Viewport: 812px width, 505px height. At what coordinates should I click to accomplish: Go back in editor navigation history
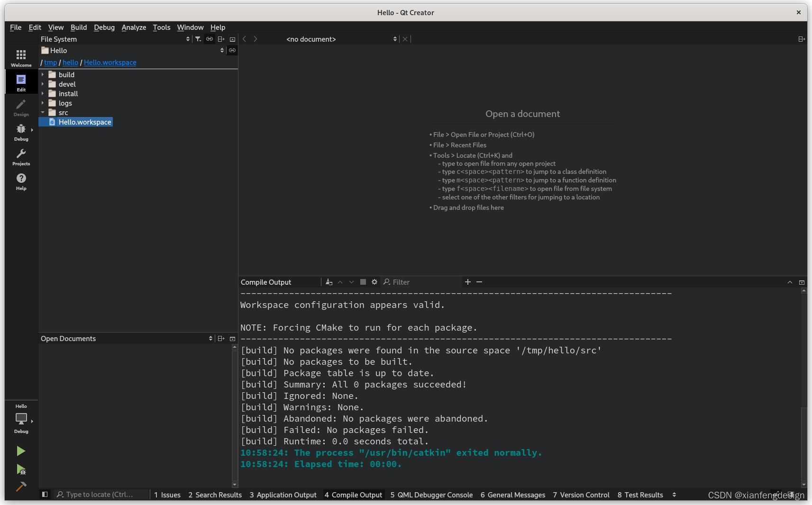click(245, 39)
